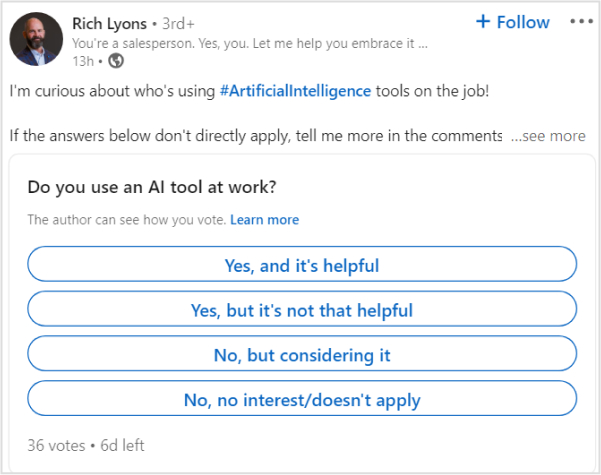The width and height of the screenshot is (601, 475).
Task: Open the #ArtificialIntelligence hashtag
Action: point(295,91)
